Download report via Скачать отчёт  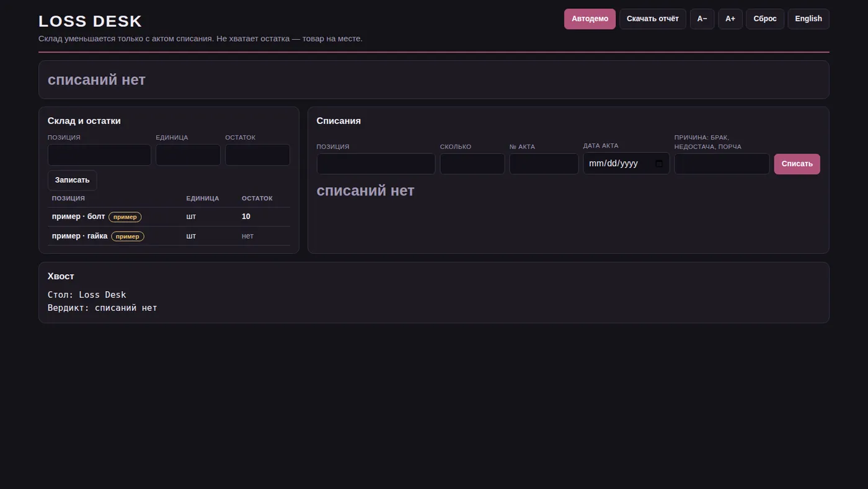pos(652,19)
